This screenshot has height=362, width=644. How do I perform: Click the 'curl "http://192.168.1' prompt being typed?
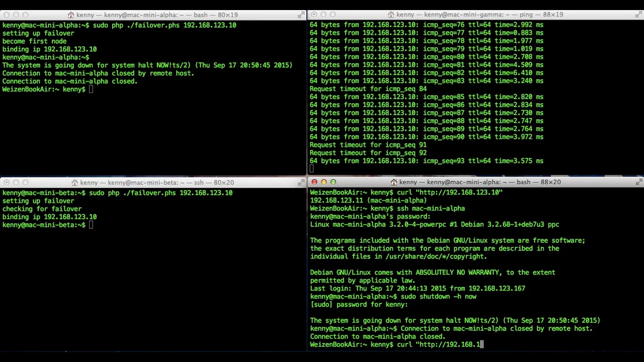(x=396, y=344)
